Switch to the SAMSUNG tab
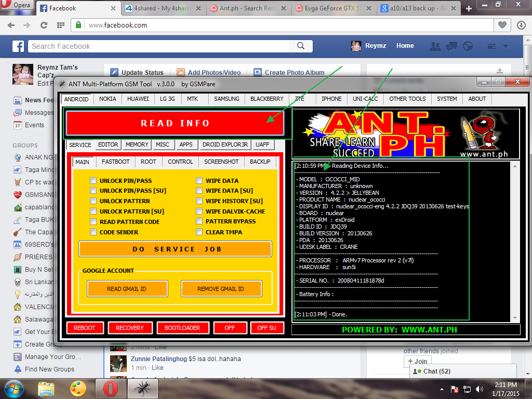The width and height of the screenshot is (532, 399). 227,99
